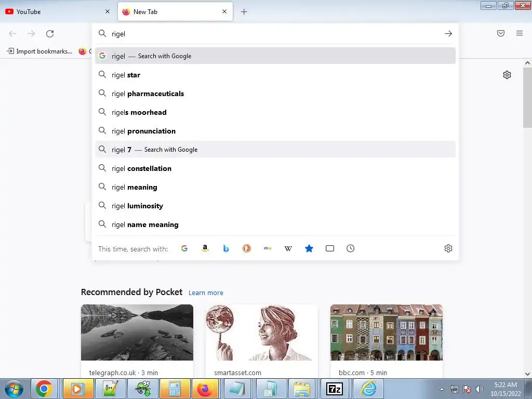Select the New Tab tab
The image size is (532, 399).
(175, 11)
